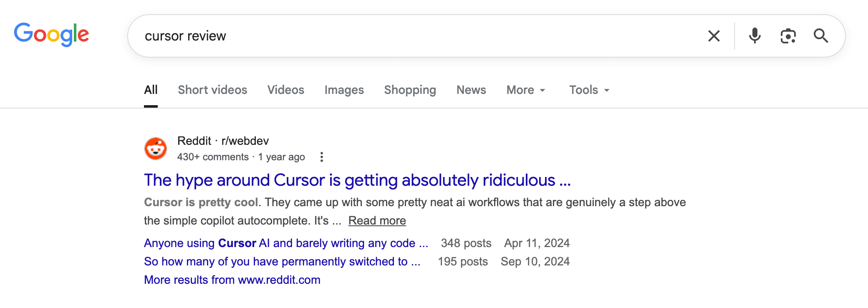Switch to the News tab
The width and height of the screenshot is (868, 308).
click(x=471, y=90)
